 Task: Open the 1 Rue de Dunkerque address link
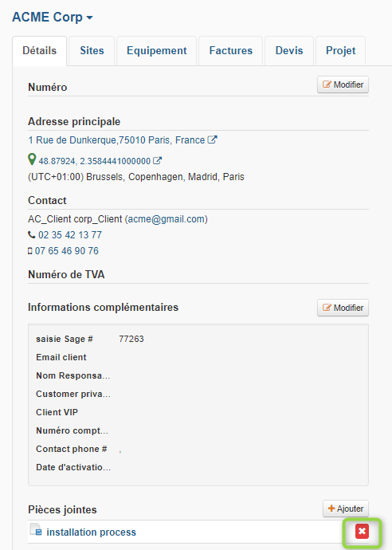116,140
